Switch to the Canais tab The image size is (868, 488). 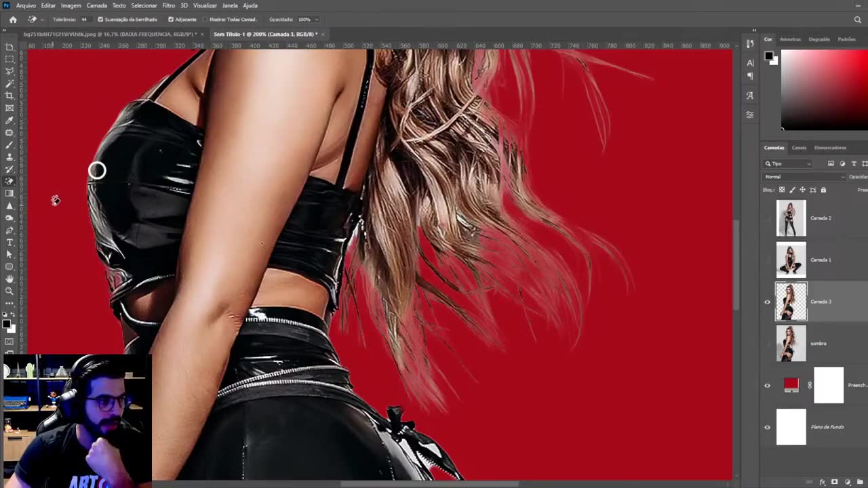pyautogui.click(x=799, y=148)
